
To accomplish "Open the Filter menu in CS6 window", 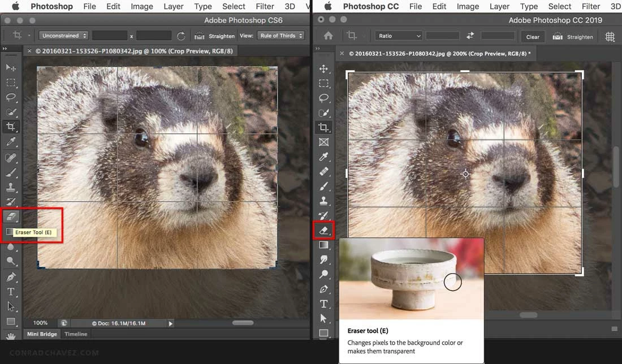I will point(265,6).
